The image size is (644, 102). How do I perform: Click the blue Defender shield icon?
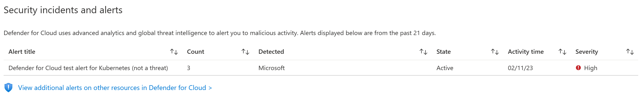pos(8,88)
